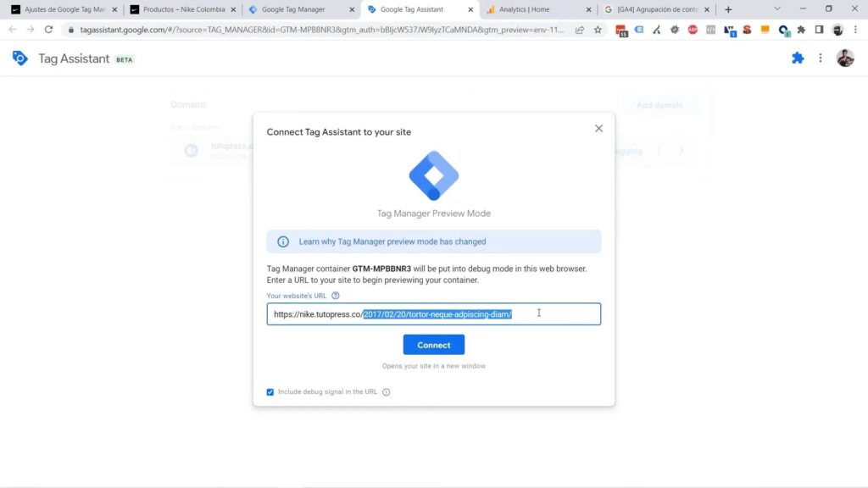Open the yellow note extension icon
The height and width of the screenshot is (488, 868).
(765, 30)
